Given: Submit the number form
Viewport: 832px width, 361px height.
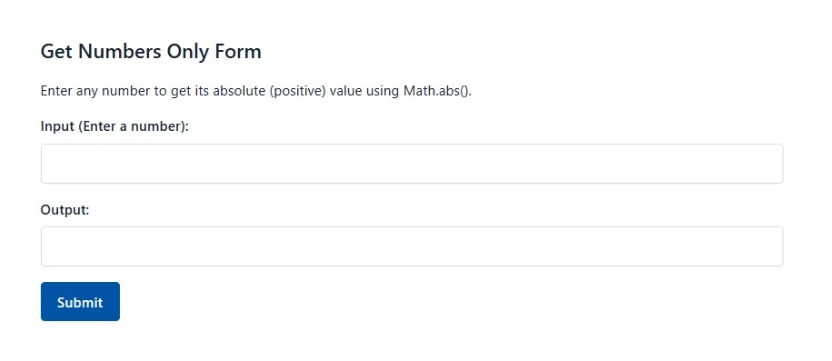Looking at the screenshot, I should tap(80, 302).
